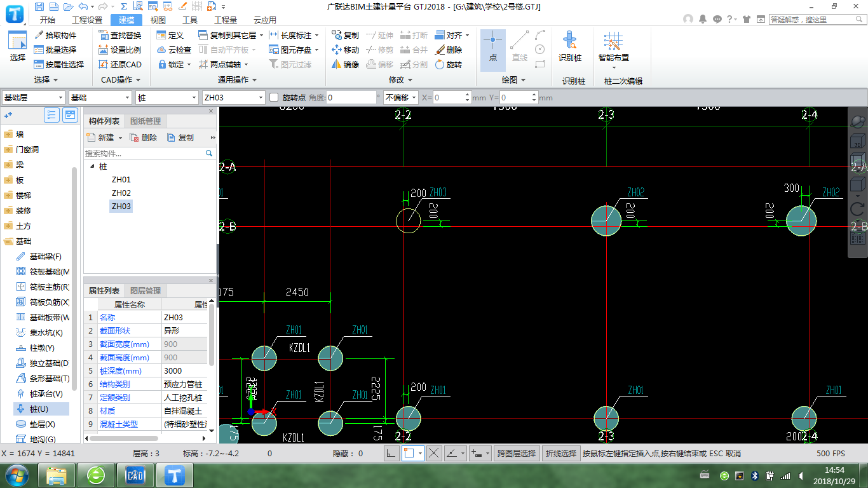Click 删除 in component list panel
The height and width of the screenshot is (488, 868).
(x=144, y=137)
